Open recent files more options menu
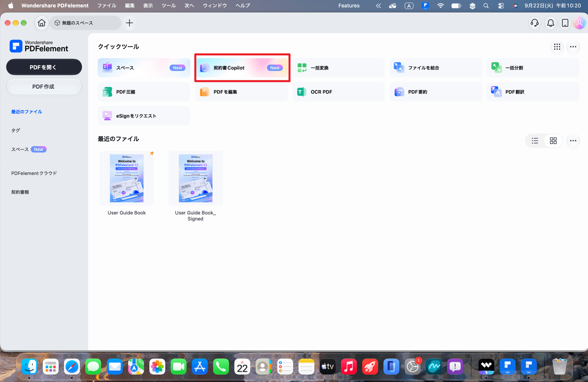588x382 pixels. point(573,141)
